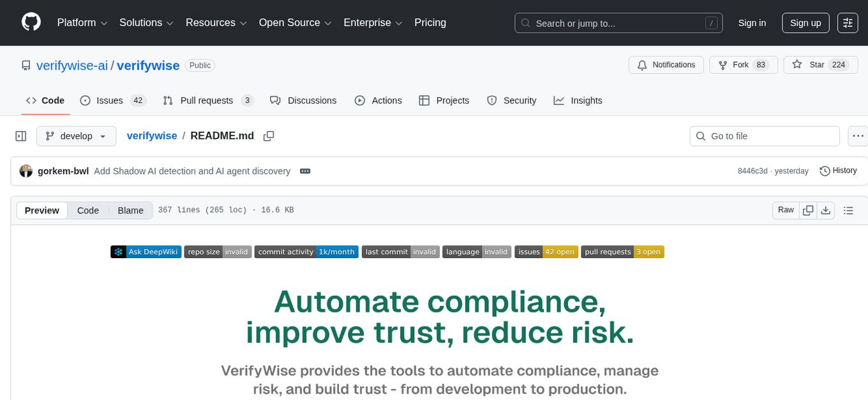Expand the Resources menu
The width and height of the screenshot is (868, 400).
point(216,22)
